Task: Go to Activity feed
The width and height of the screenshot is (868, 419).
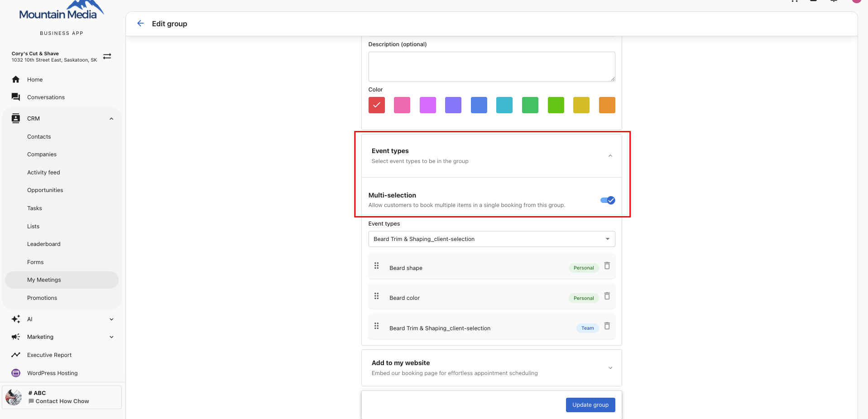Action: pos(43,173)
